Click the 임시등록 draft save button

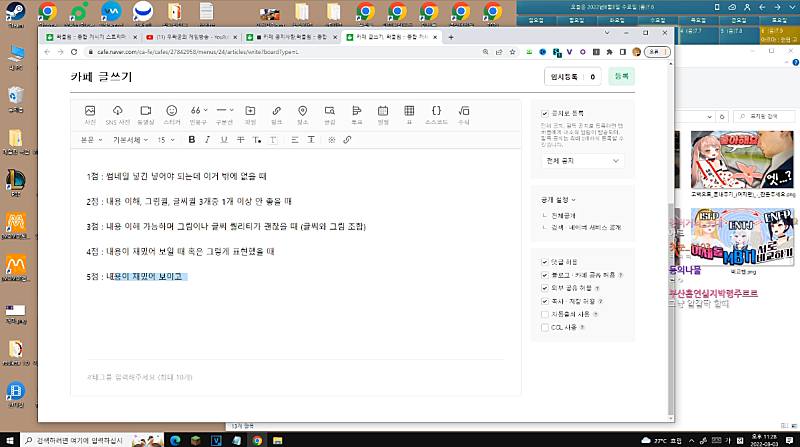click(563, 76)
